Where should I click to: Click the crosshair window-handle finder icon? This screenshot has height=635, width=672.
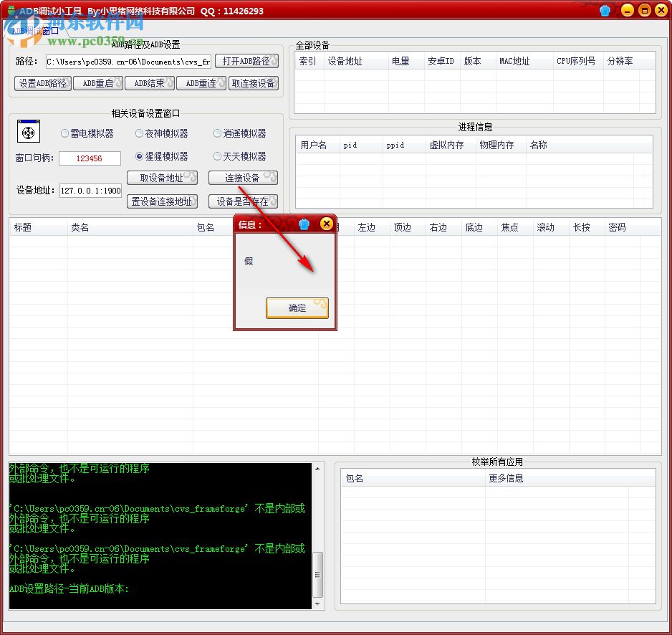tap(27, 132)
